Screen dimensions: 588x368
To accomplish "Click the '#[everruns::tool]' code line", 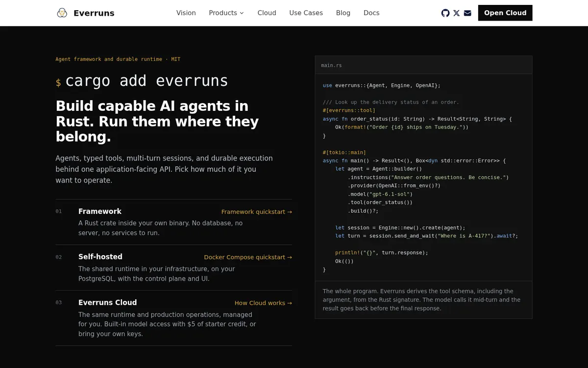I will [349, 110].
